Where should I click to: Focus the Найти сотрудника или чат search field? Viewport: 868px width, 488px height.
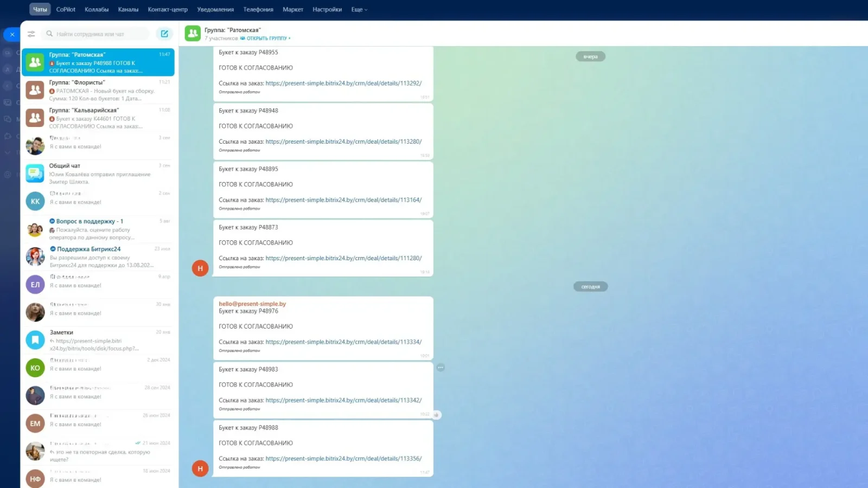pos(98,34)
